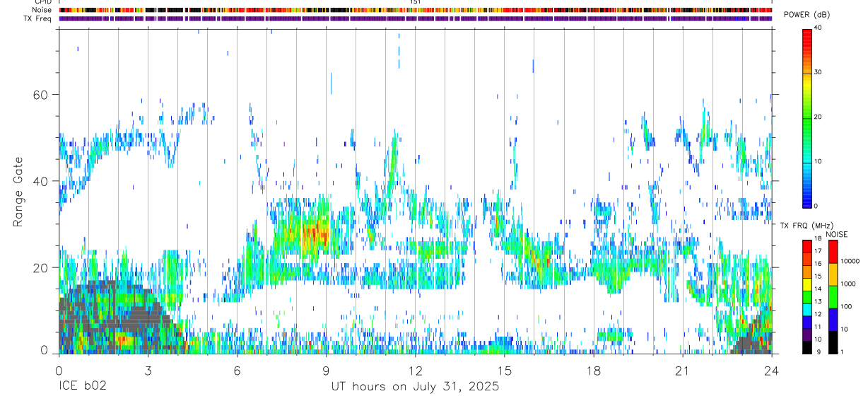This screenshot has width=868, height=401.
Task: Click the power color scale bar
Action: click(807, 117)
